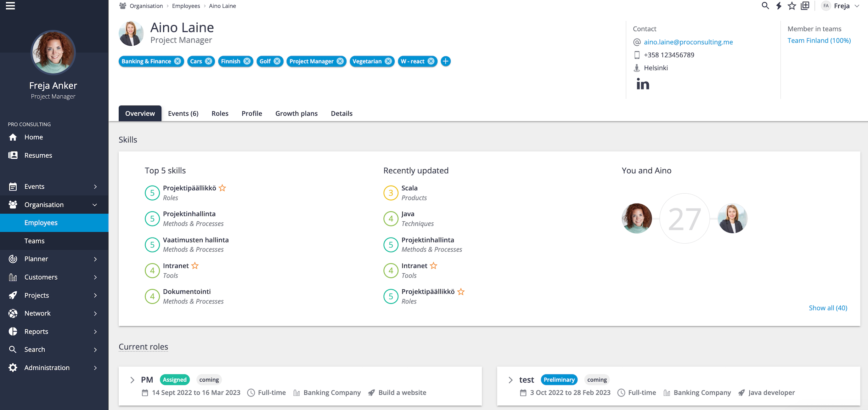Click the Administration gear icon
Screen dimensions: 868x410
(13, 368)
